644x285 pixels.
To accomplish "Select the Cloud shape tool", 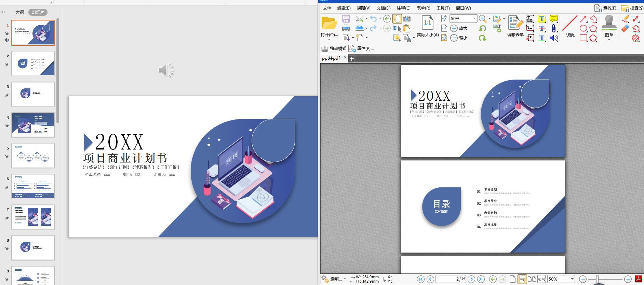I will 593,38.
